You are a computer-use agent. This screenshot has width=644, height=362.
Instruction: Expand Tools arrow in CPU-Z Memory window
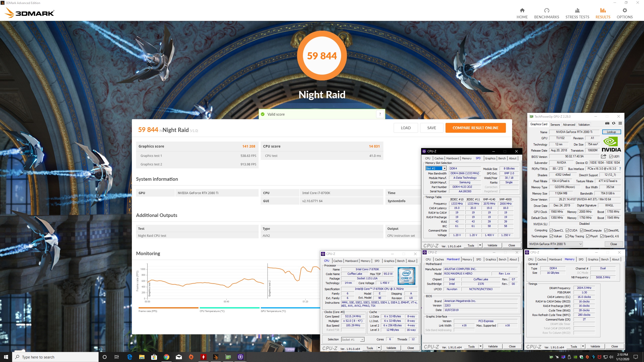tap(583, 346)
